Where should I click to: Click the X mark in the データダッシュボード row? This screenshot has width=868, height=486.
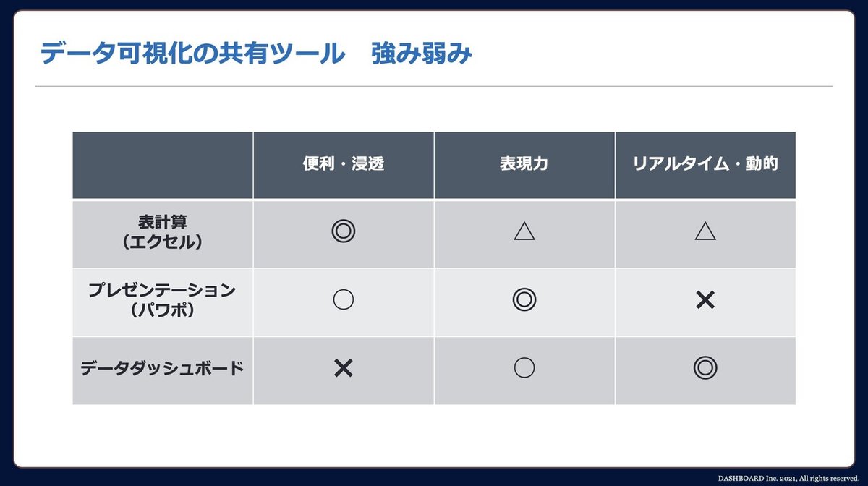[343, 368]
